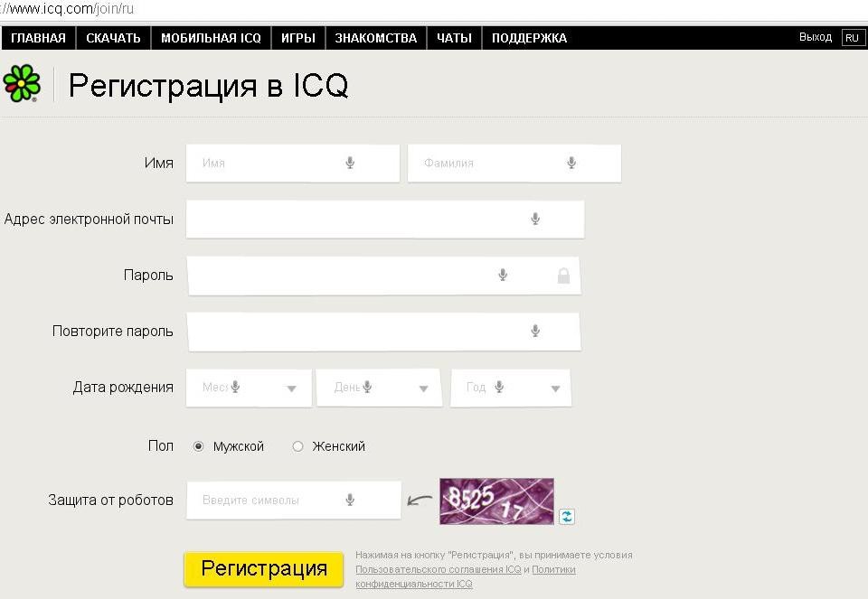Click the lock icon in password field

pyautogui.click(x=563, y=275)
